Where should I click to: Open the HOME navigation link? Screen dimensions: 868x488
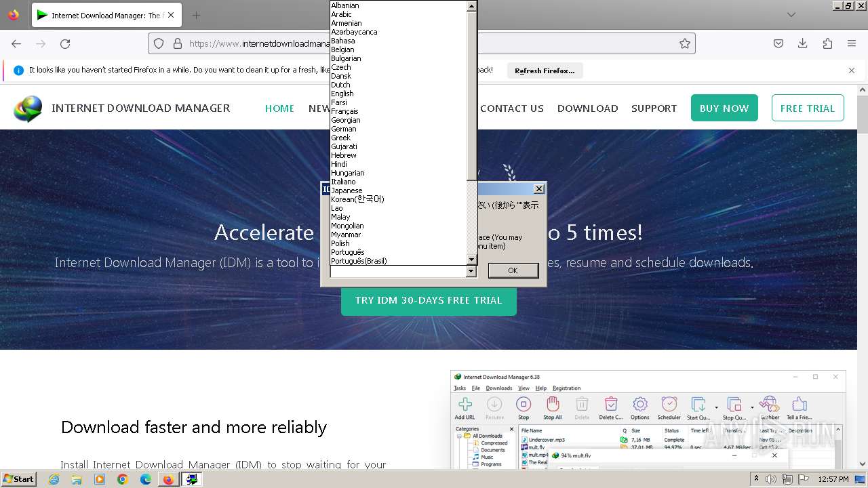pos(279,108)
